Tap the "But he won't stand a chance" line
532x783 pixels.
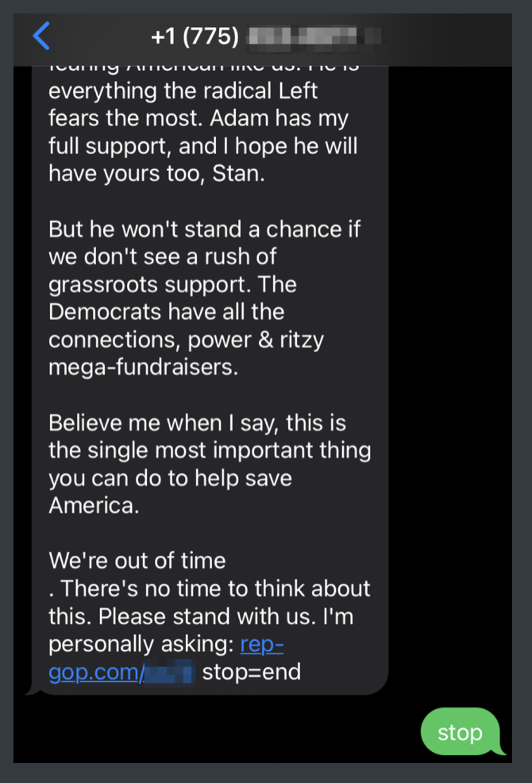(204, 229)
